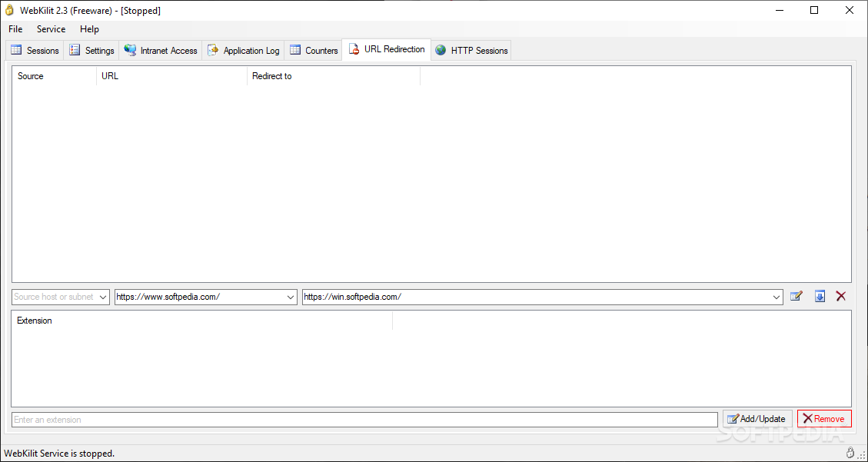Sort by the URL column header
Viewport: 868px width, 462px height.
(171, 76)
